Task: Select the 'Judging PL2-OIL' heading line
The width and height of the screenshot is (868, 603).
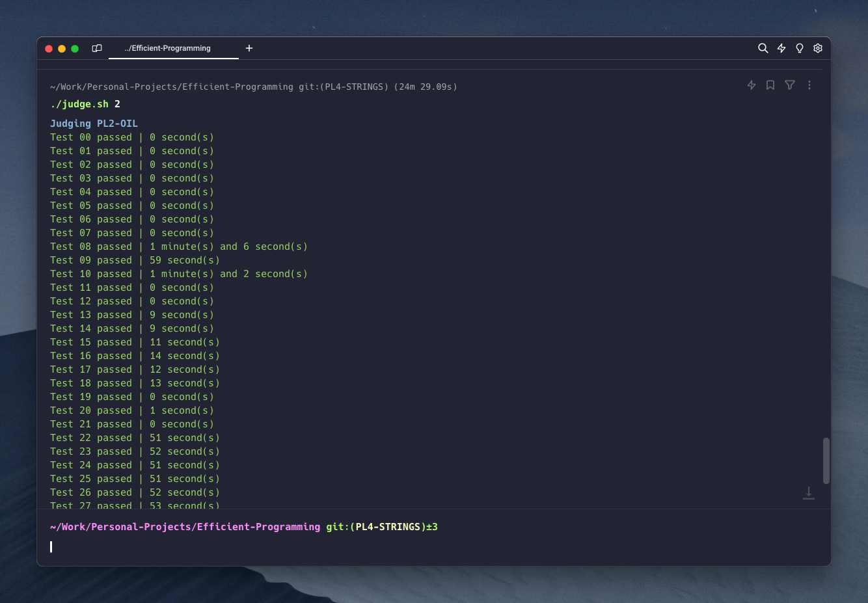Action: (94, 124)
